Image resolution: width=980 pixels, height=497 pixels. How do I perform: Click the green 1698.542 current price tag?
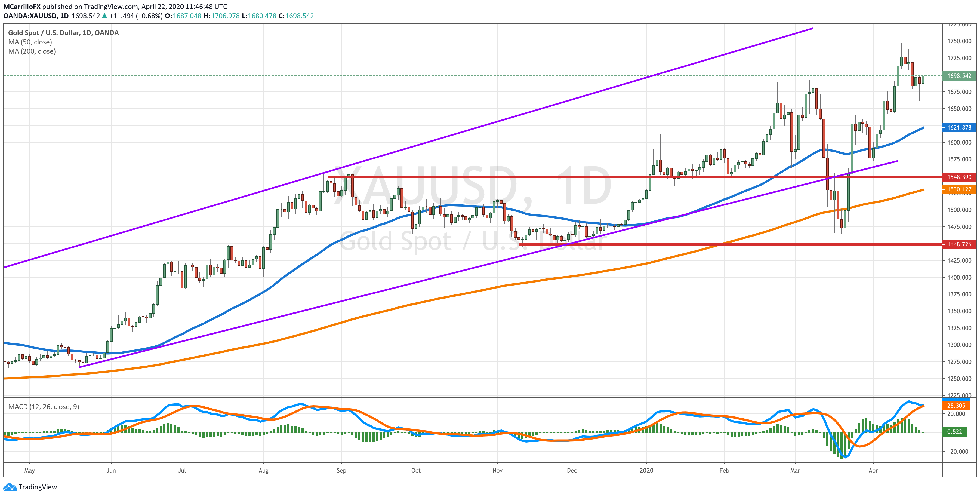(x=959, y=76)
